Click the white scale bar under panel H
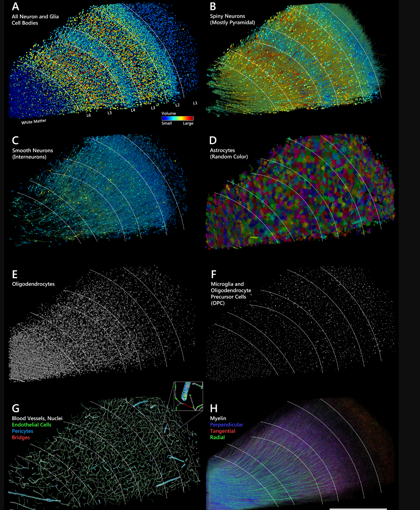 tap(358, 509)
